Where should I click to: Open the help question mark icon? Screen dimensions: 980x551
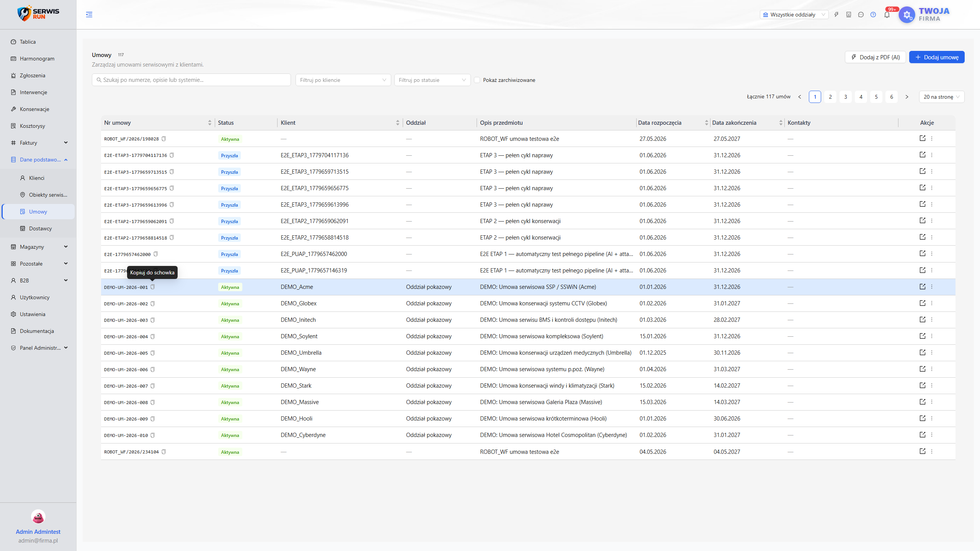click(x=873, y=15)
